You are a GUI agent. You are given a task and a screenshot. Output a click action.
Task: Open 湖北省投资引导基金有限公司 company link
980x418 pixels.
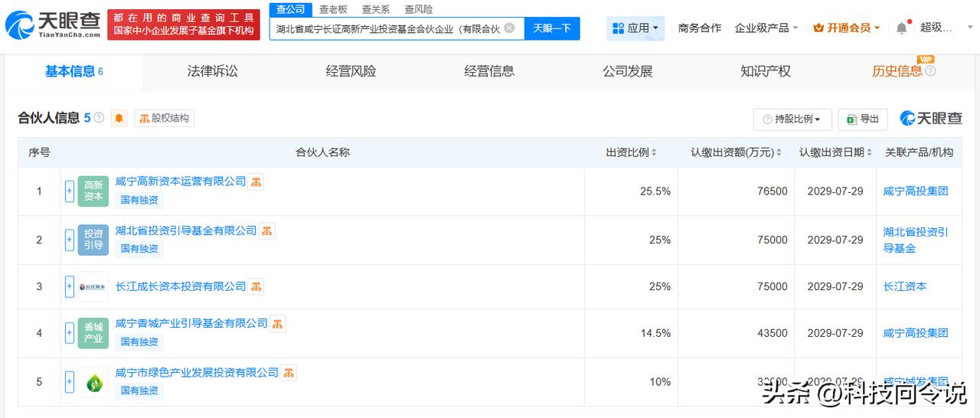(186, 230)
